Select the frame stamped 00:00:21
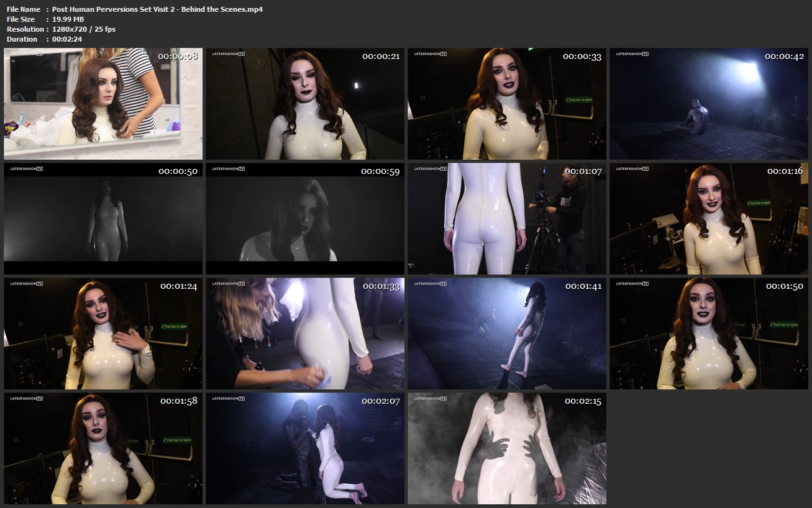 [x=305, y=104]
